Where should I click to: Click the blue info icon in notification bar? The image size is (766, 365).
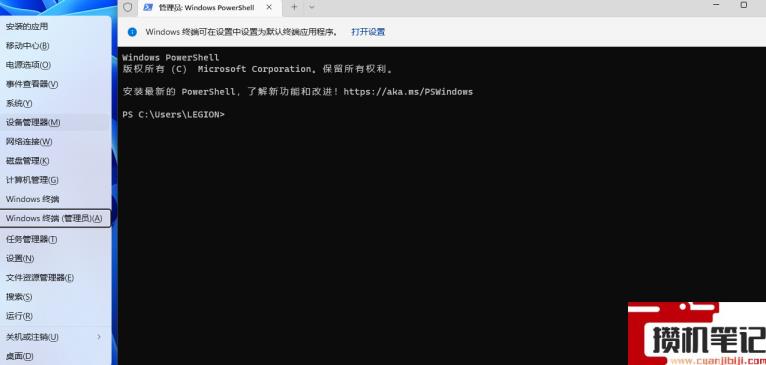point(132,32)
